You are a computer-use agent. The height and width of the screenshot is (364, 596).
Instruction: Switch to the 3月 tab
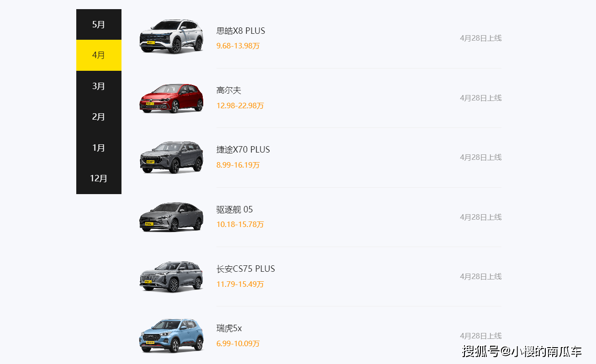point(99,86)
